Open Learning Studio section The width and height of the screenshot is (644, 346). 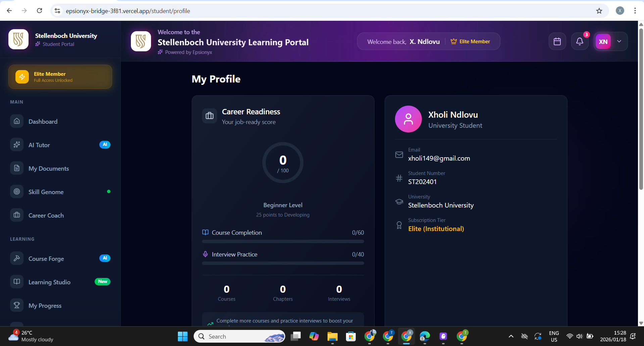point(60,282)
